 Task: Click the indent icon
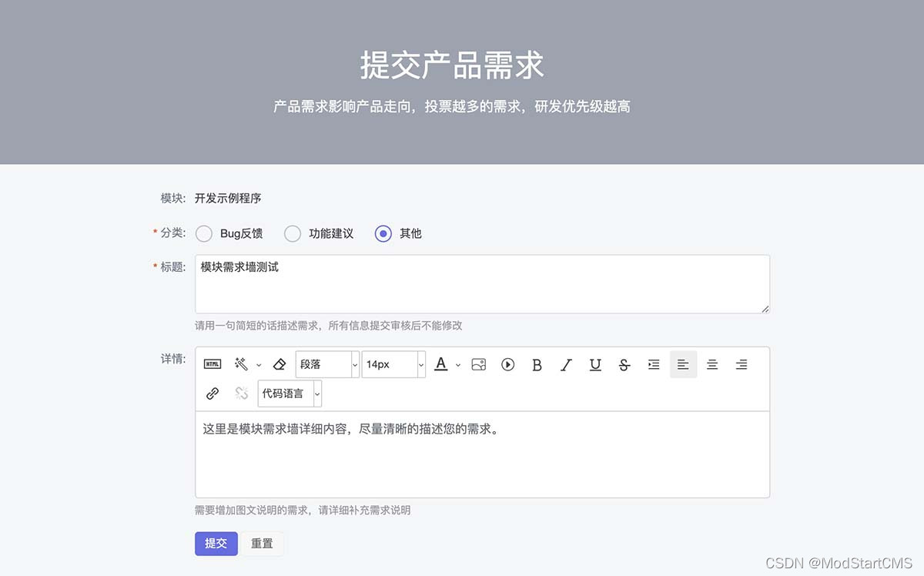[x=654, y=364]
